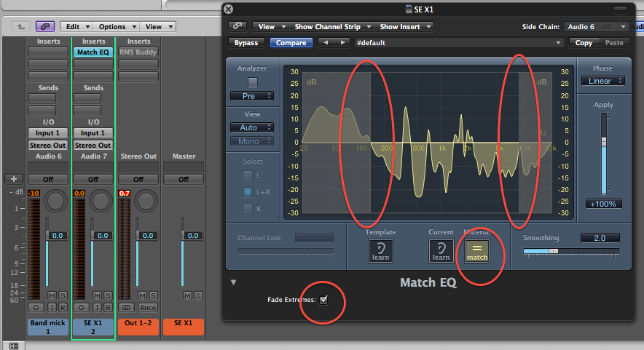Click the plus button beside the mixer
Image resolution: width=644 pixels, height=350 pixels.
14,179
